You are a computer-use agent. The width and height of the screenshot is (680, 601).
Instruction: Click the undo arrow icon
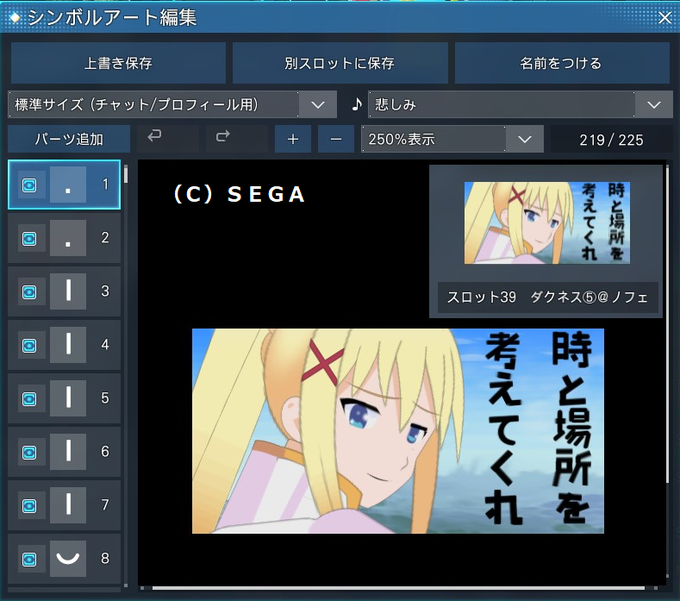154,137
